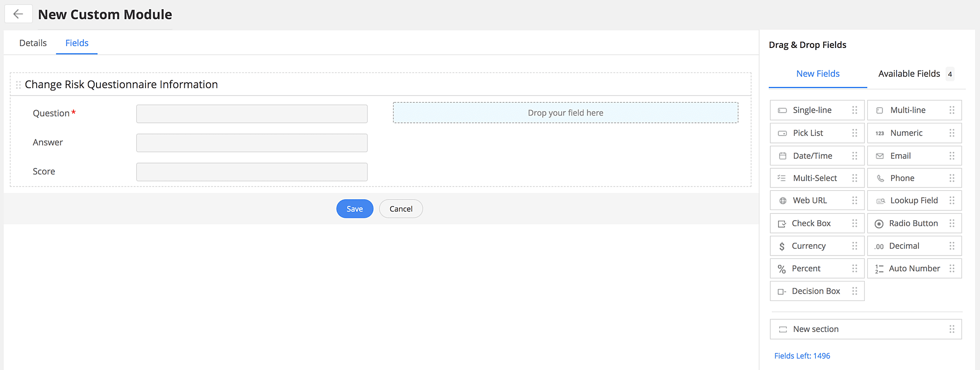The image size is (980, 370).
Task: Click the Percent field icon
Action: pos(782,269)
